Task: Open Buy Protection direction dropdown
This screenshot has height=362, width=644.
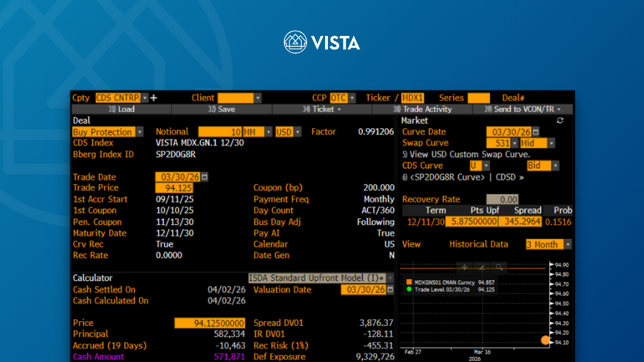Action: pyautogui.click(x=140, y=132)
